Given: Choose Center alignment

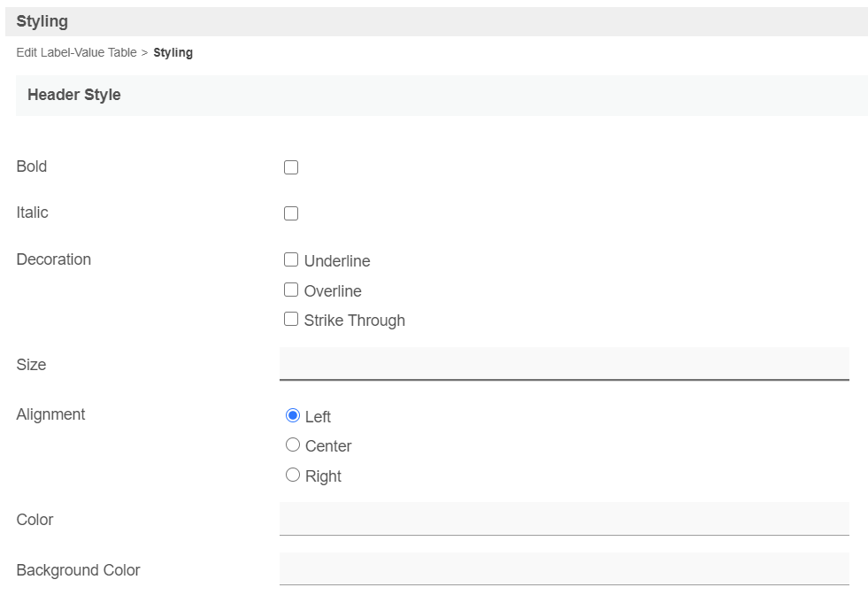Looking at the screenshot, I should 293,445.
